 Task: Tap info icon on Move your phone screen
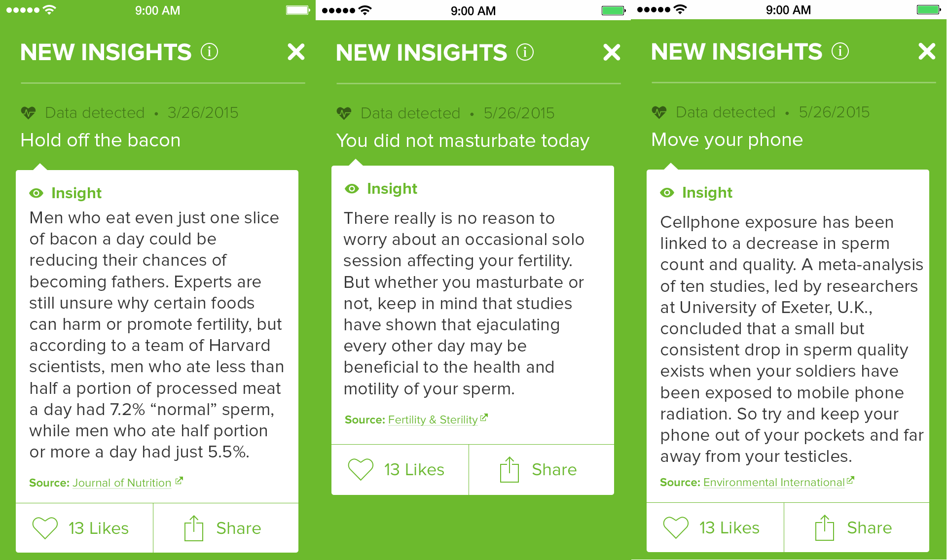(840, 51)
